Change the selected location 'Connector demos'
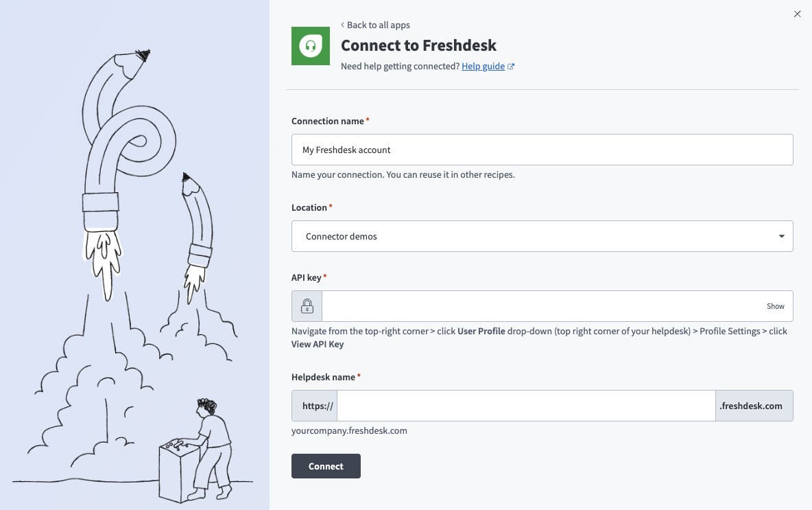 (x=542, y=235)
